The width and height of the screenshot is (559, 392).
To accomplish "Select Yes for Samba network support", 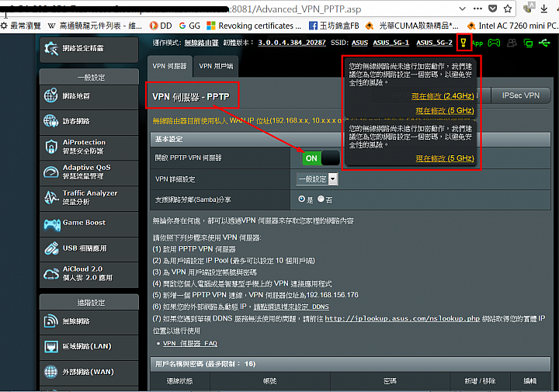I will point(301,199).
